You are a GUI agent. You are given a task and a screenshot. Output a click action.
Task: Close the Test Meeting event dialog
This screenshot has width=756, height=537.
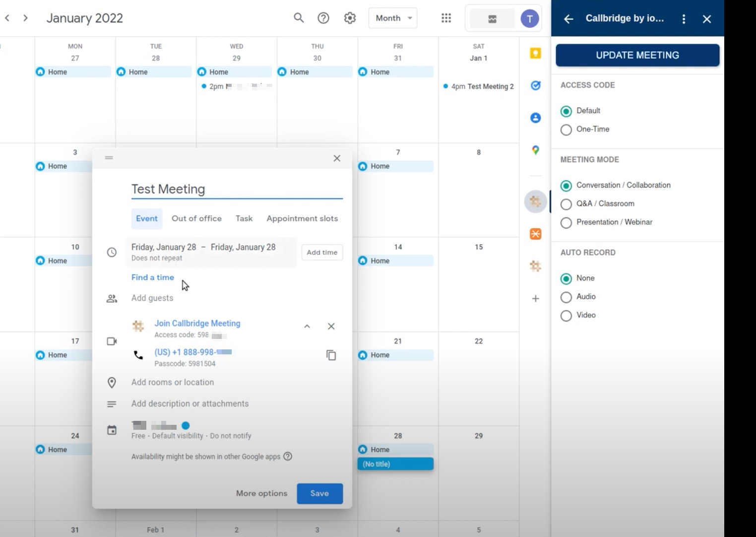337,158
